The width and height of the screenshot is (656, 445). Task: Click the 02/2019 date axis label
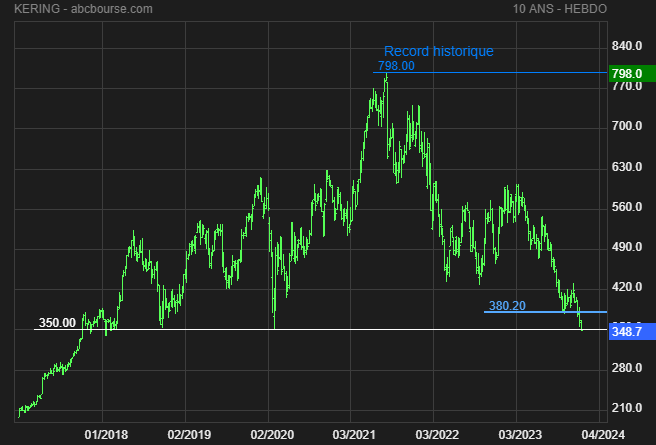[189, 435]
